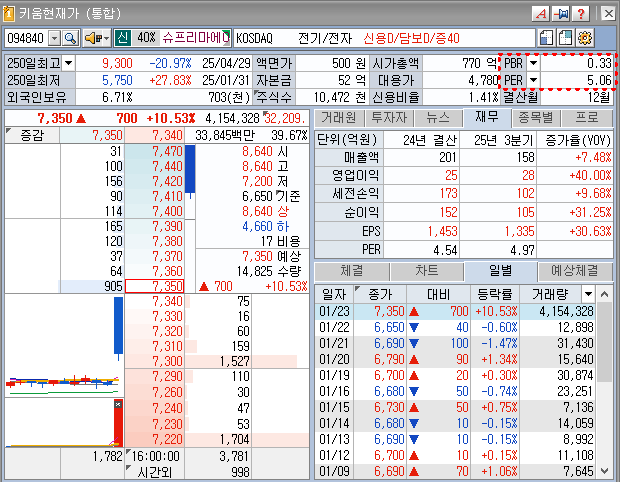Open the PER indicator dropdown

(533, 80)
